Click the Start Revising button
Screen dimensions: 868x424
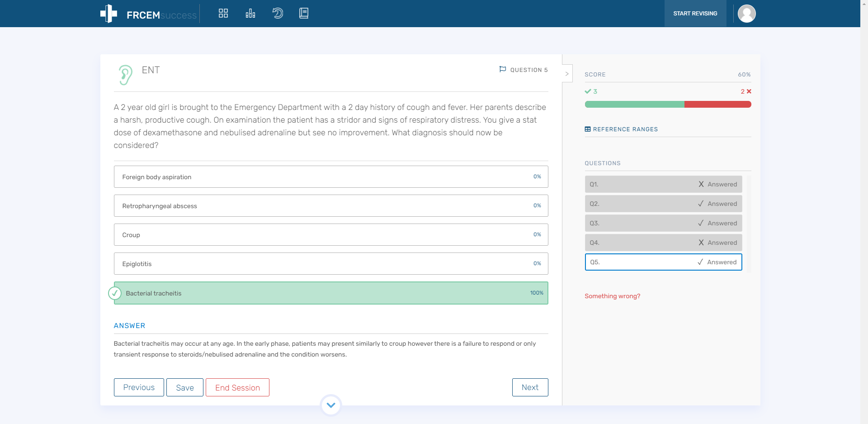pyautogui.click(x=695, y=14)
